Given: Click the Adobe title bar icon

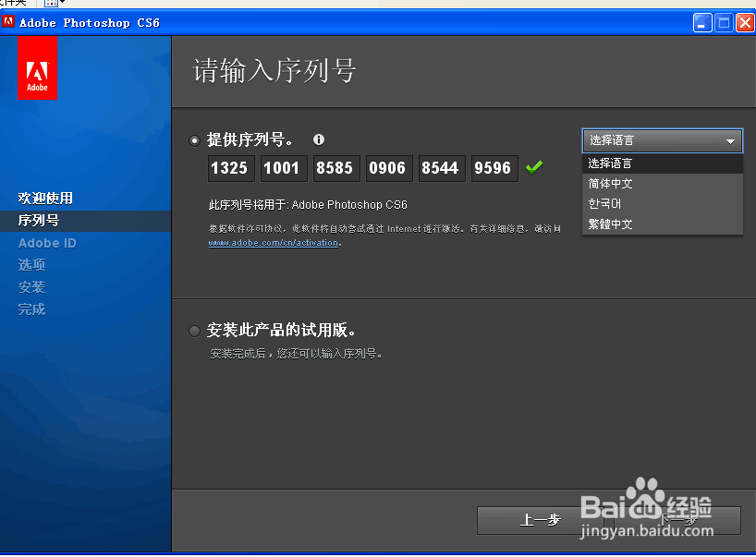Looking at the screenshot, I should tap(8, 21).
